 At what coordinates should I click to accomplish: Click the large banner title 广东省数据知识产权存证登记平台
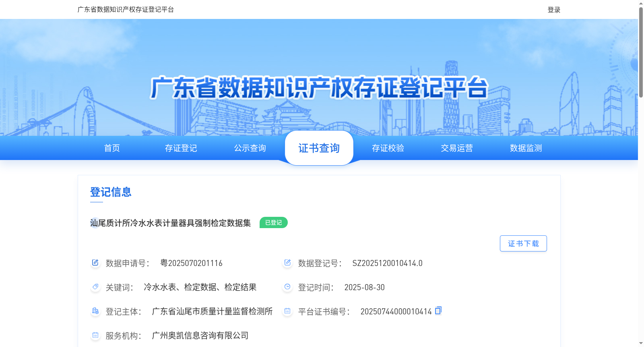click(x=319, y=87)
